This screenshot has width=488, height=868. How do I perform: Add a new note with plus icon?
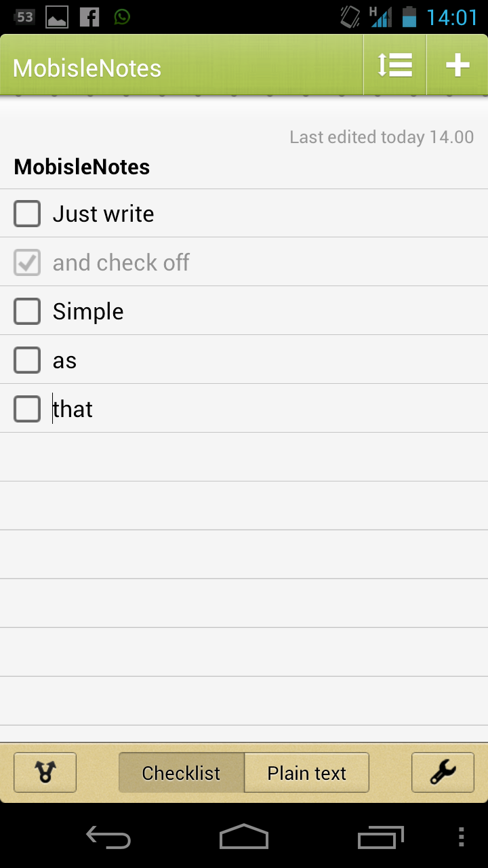pos(457,65)
